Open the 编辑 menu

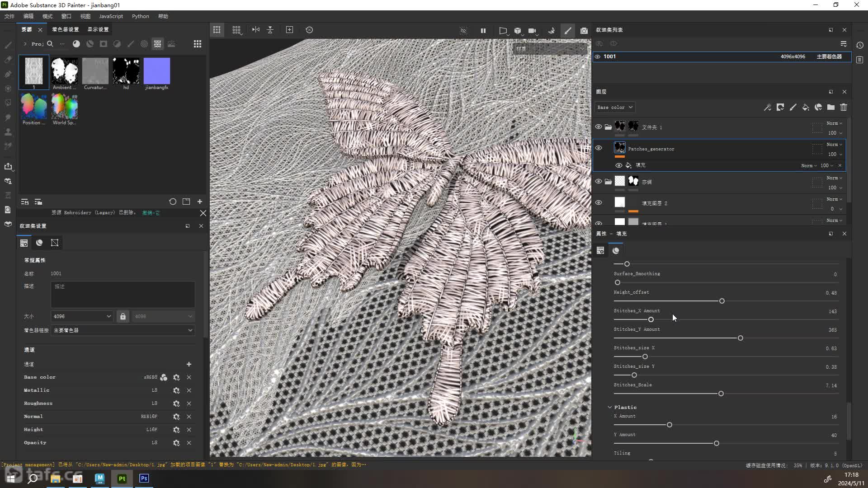coord(28,16)
